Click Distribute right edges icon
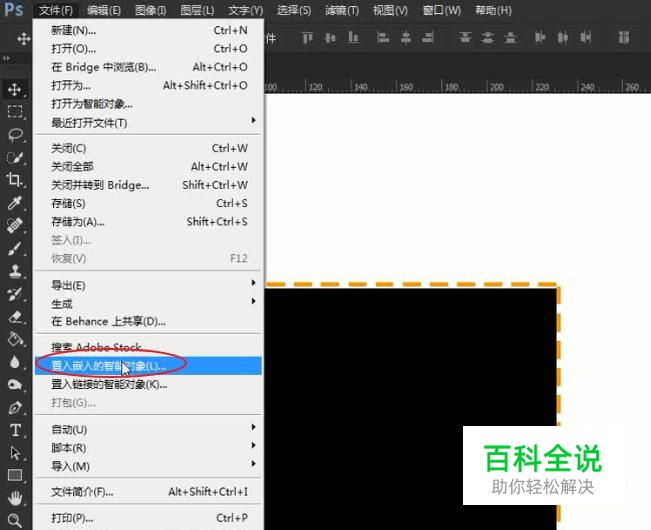The height and width of the screenshot is (530, 651). [586, 38]
